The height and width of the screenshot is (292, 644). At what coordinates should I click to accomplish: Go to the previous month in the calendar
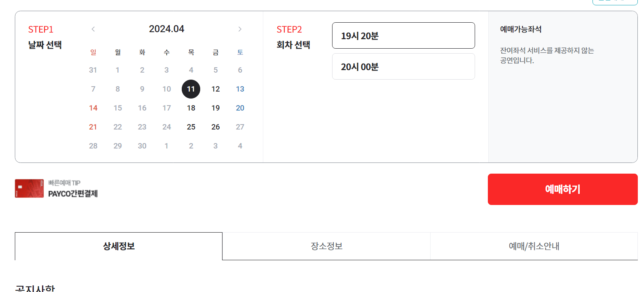93,29
